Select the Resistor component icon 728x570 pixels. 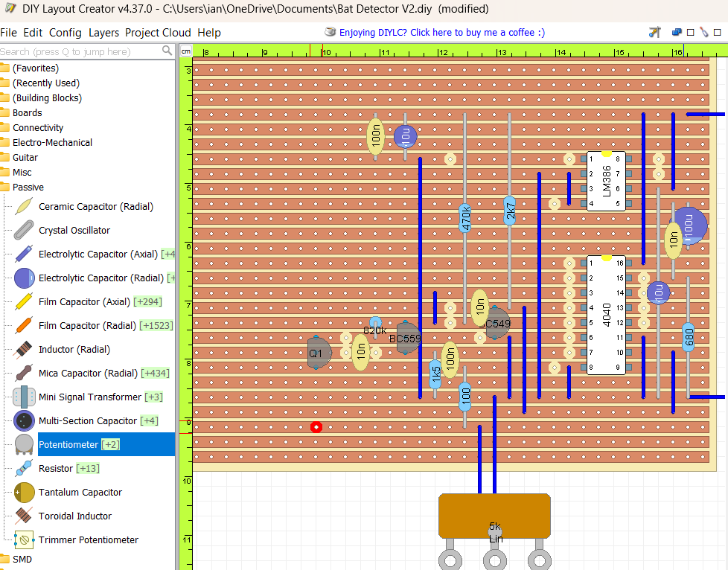pyautogui.click(x=24, y=468)
